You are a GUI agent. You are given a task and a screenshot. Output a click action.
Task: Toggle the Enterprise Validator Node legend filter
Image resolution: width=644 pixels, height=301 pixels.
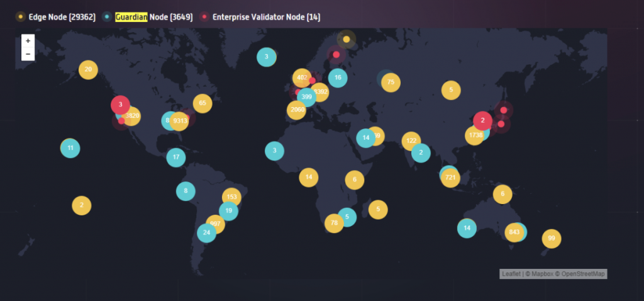[260, 17]
